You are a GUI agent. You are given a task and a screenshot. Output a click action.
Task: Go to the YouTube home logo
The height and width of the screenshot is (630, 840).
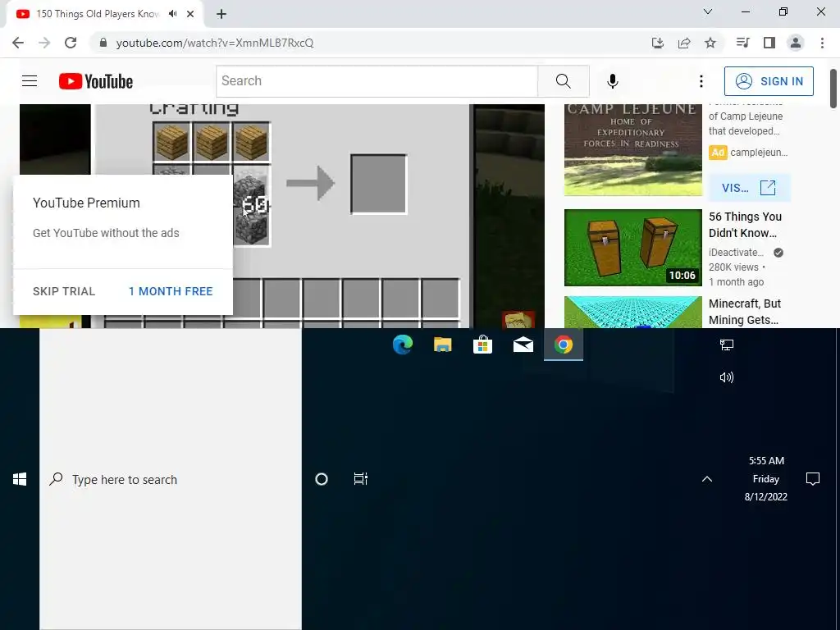[x=96, y=81]
